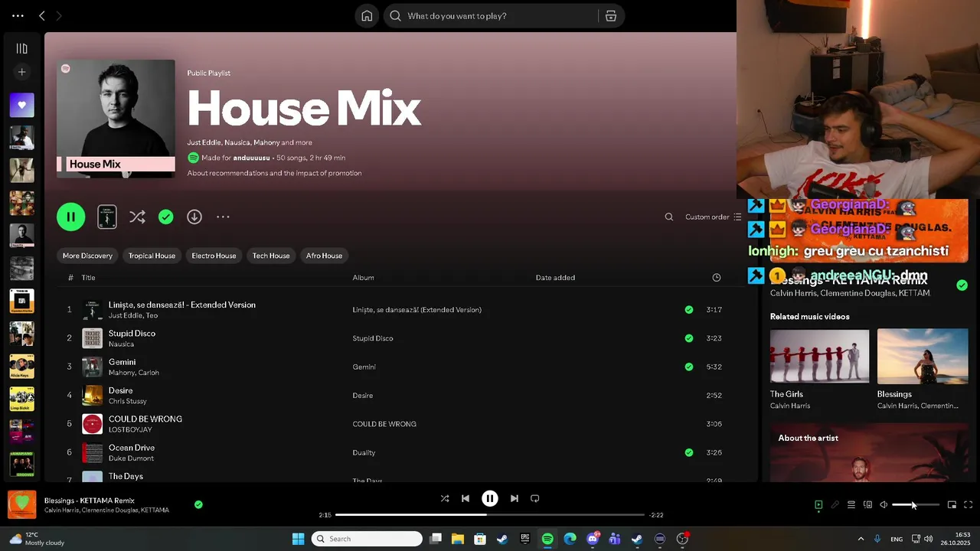Open the Queue icon

851,505
